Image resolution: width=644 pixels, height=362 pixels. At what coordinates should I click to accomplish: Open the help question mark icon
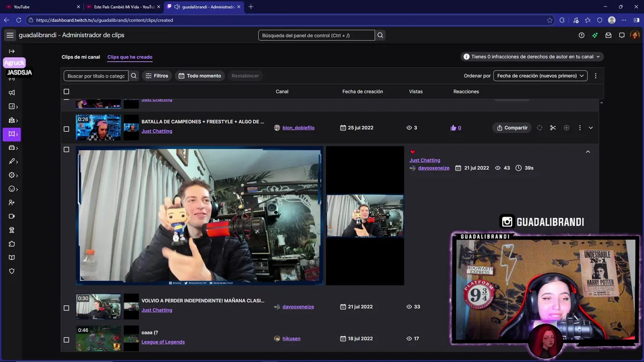(582, 35)
